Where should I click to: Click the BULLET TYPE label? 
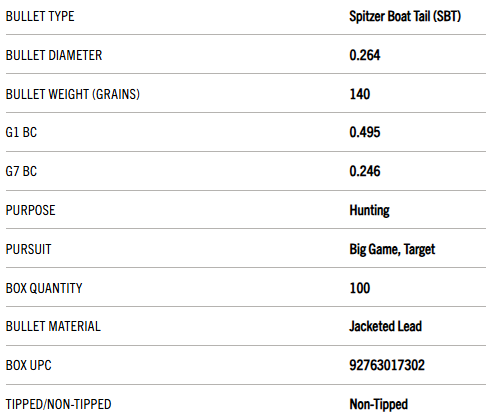pos(40,16)
